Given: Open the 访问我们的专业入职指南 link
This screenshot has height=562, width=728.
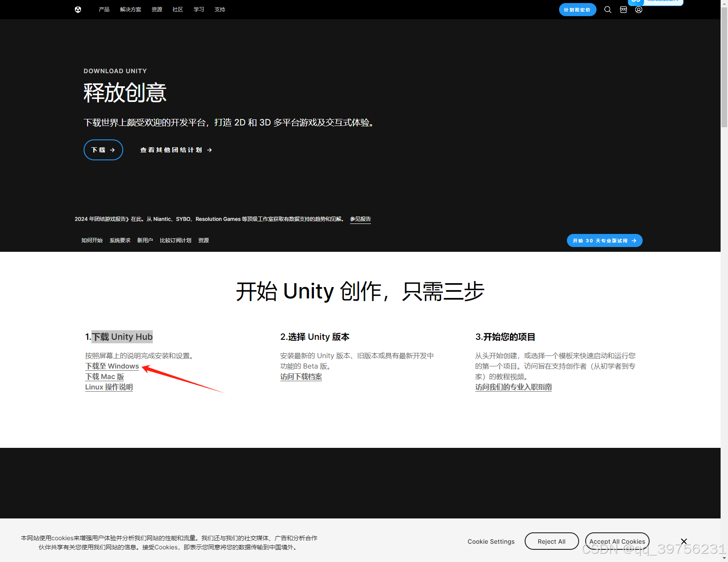Looking at the screenshot, I should [513, 387].
